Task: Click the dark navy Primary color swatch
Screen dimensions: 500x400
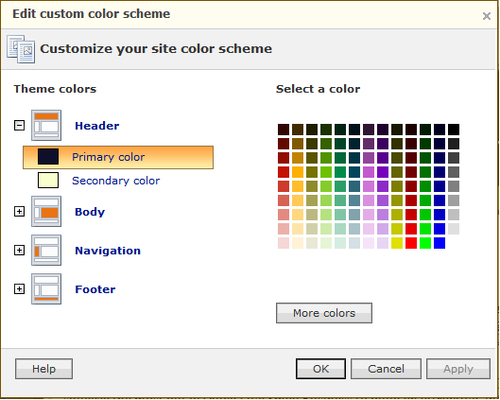Action: coord(48,157)
